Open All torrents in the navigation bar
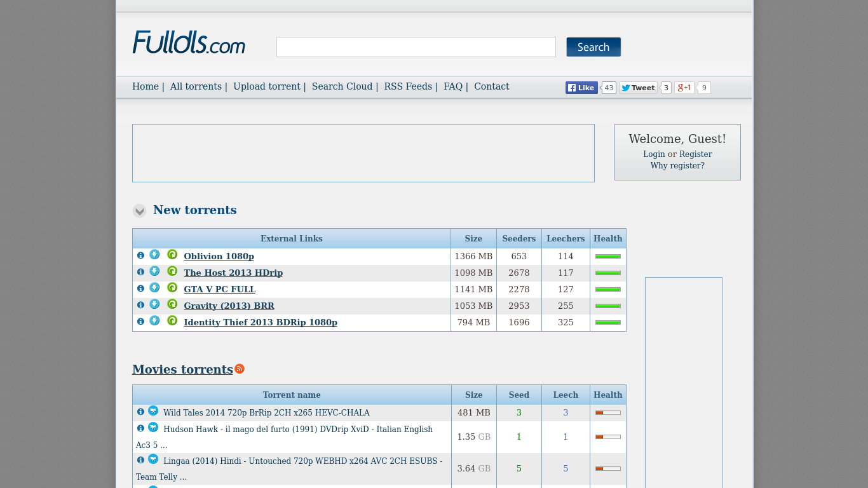868x488 pixels. [x=196, y=86]
